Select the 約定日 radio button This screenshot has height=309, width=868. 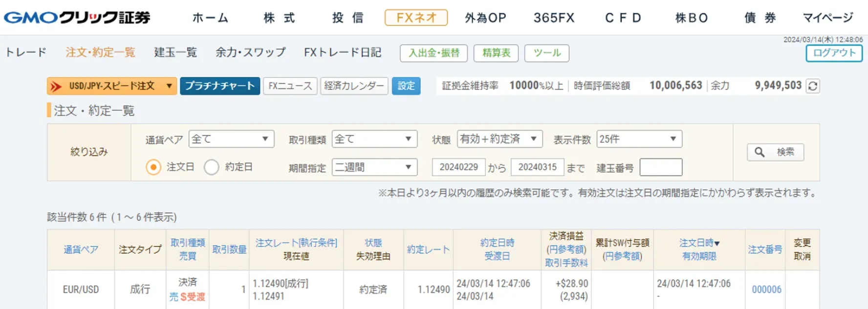coord(212,167)
